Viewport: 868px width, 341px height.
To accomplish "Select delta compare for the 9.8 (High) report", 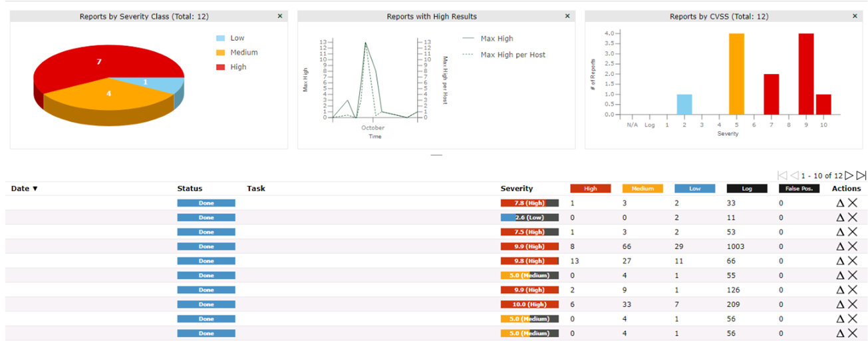I will 840,261.
